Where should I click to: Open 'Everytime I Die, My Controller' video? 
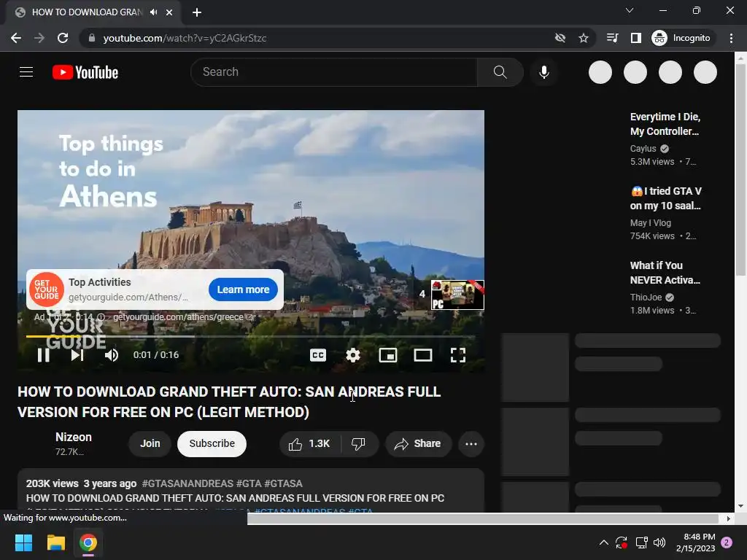(x=665, y=124)
